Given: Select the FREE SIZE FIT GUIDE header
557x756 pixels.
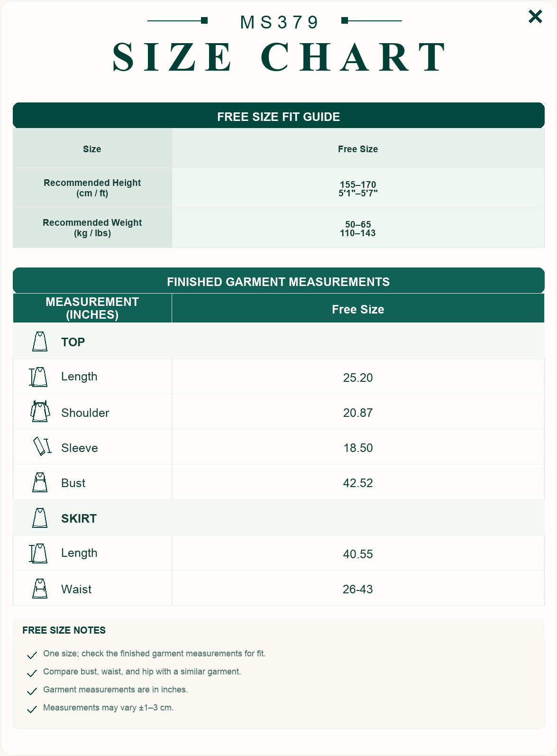Looking at the screenshot, I should pyautogui.click(x=279, y=116).
